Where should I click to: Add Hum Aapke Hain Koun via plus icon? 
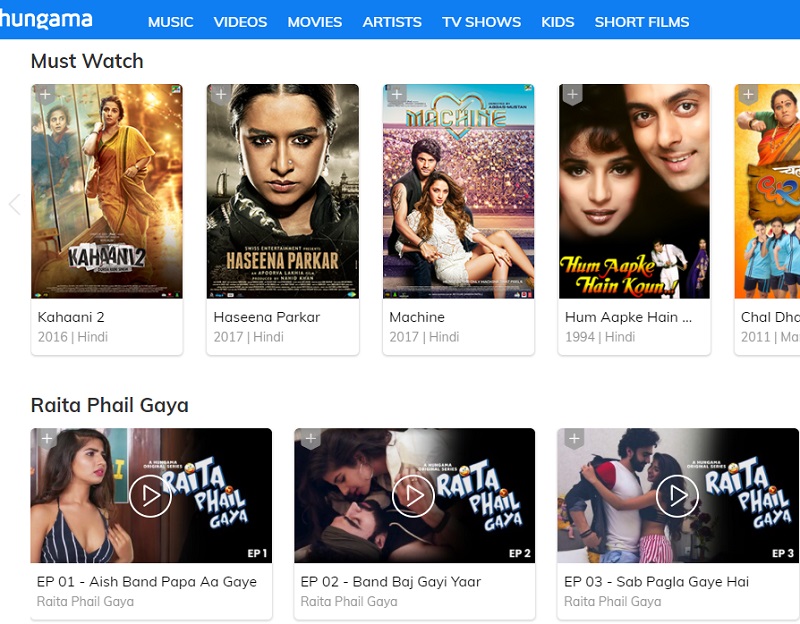pyautogui.click(x=572, y=95)
